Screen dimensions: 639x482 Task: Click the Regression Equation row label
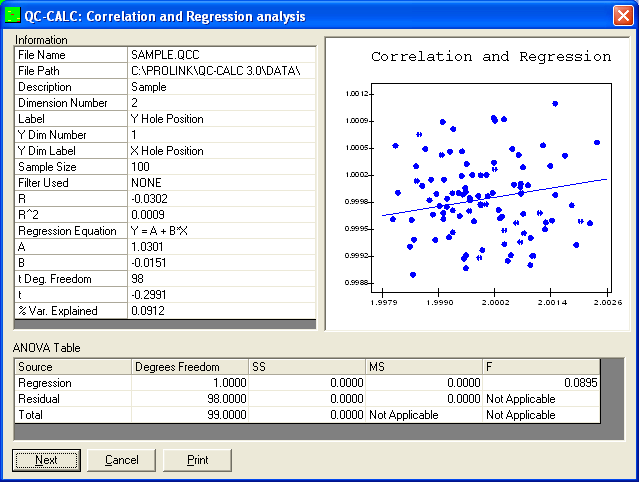click(71, 231)
